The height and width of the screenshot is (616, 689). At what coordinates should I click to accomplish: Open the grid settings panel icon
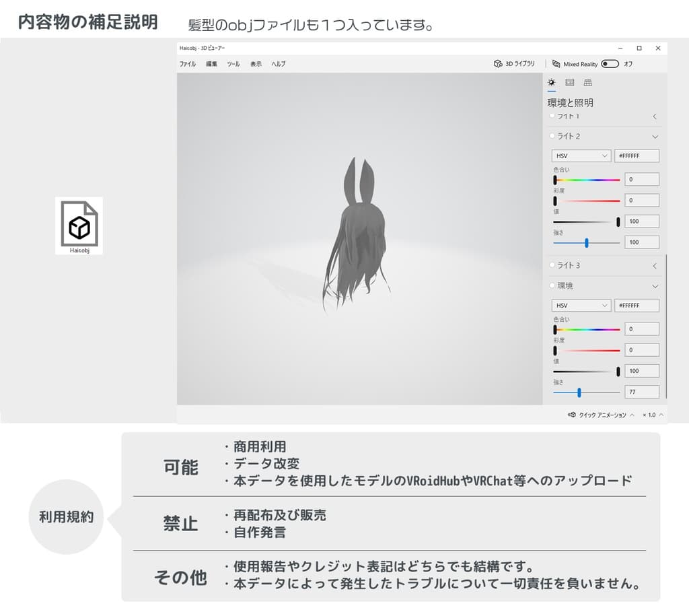coord(587,82)
